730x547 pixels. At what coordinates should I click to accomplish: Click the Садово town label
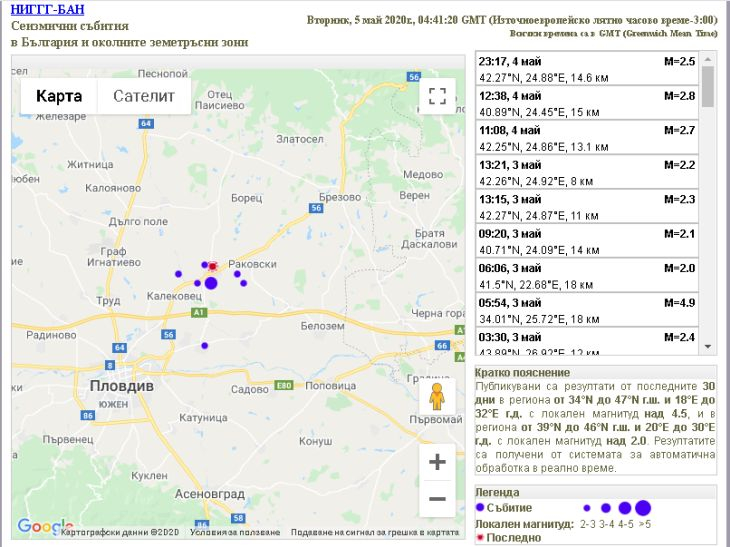click(x=250, y=389)
